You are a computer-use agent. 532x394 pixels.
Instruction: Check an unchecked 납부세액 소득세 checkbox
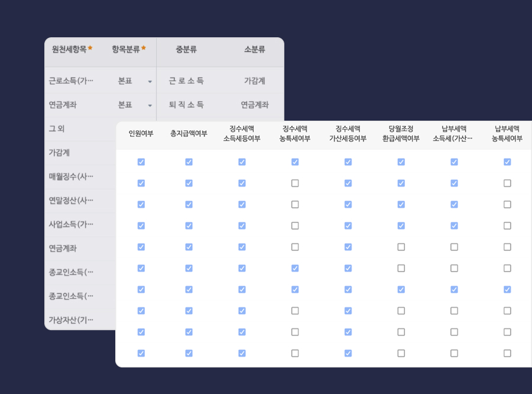[x=455, y=247]
